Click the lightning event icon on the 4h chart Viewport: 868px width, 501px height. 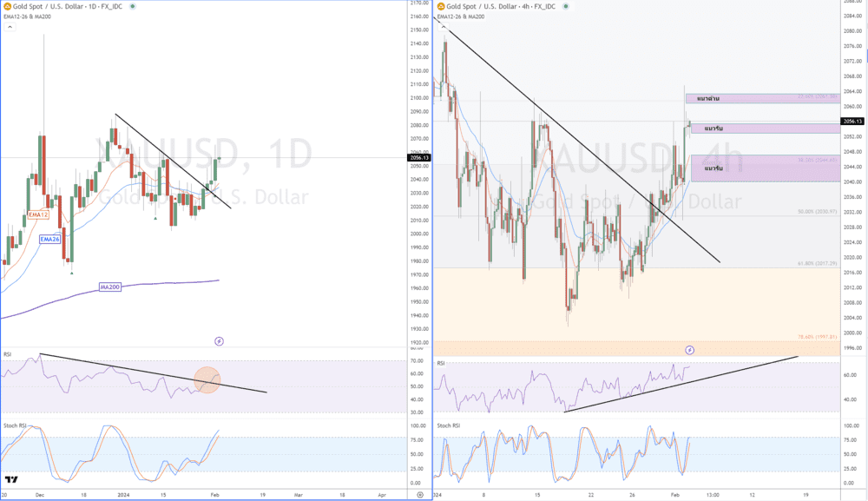(x=689, y=350)
